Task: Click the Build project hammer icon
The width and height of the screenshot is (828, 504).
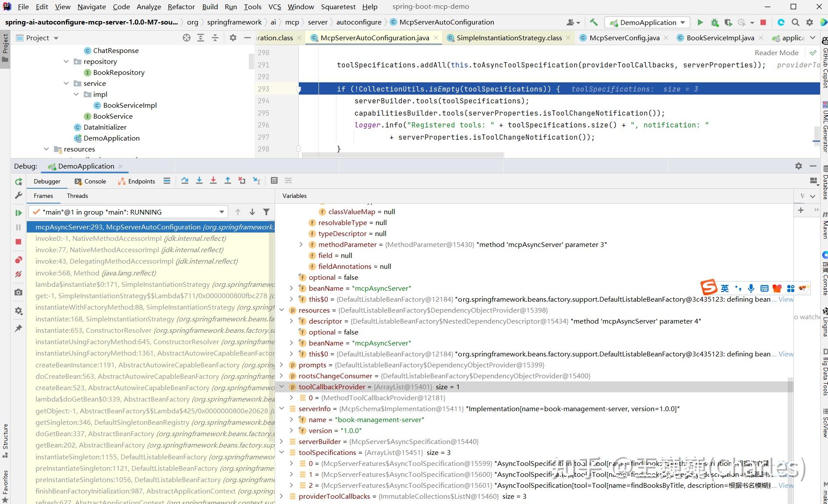Action: point(594,22)
